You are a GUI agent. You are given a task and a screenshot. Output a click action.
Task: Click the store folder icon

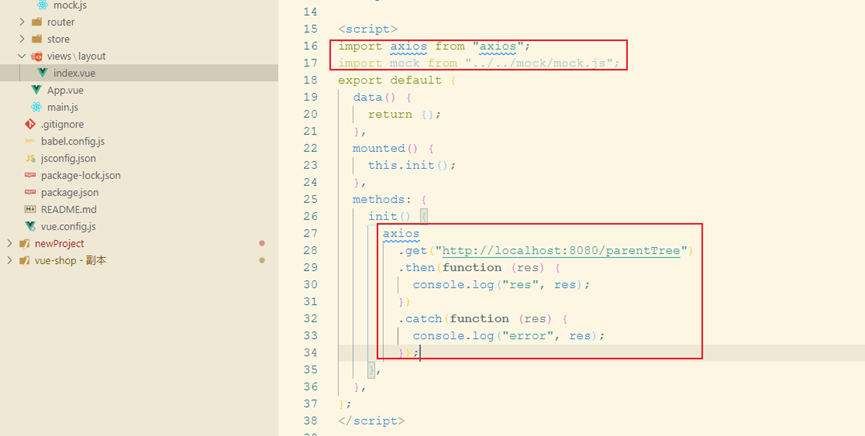[x=37, y=39]
